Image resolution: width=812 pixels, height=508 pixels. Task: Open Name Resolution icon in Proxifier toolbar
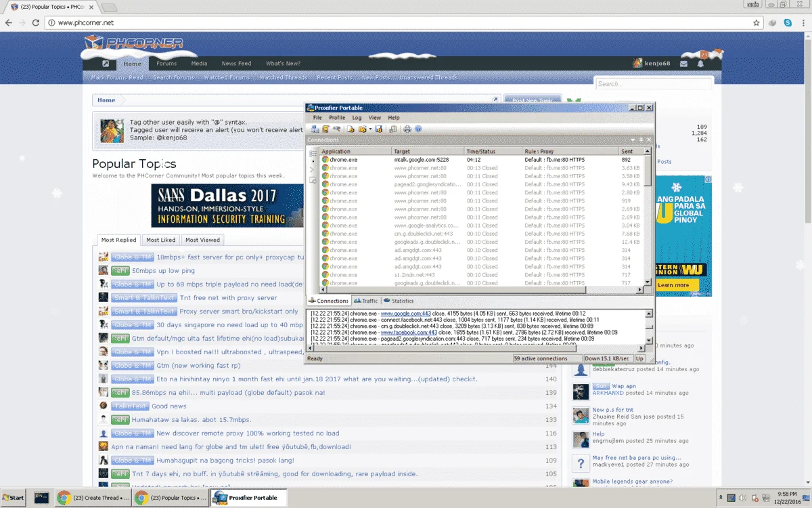(x=336, y=129)
